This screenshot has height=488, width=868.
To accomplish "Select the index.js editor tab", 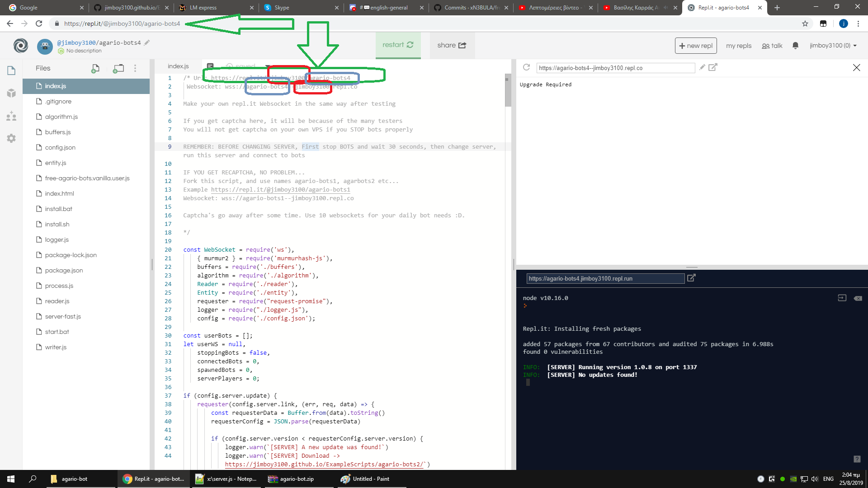I will point(178,66).
